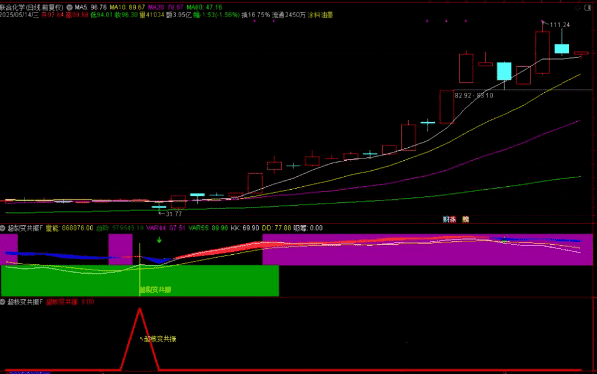Click the KK: 69.90 value
This screenshot has width=597, height=374.
click(x=245, y=228)
